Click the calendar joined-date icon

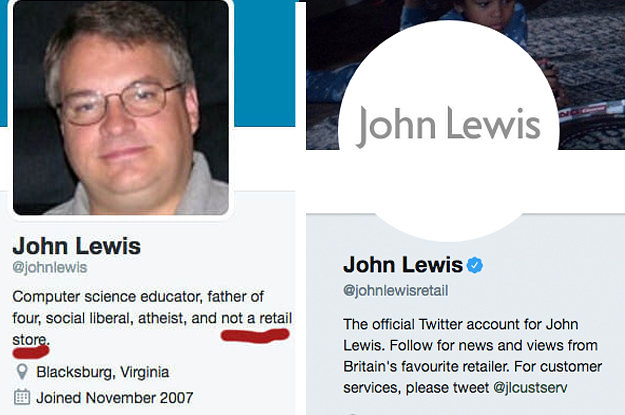point(22,397)
